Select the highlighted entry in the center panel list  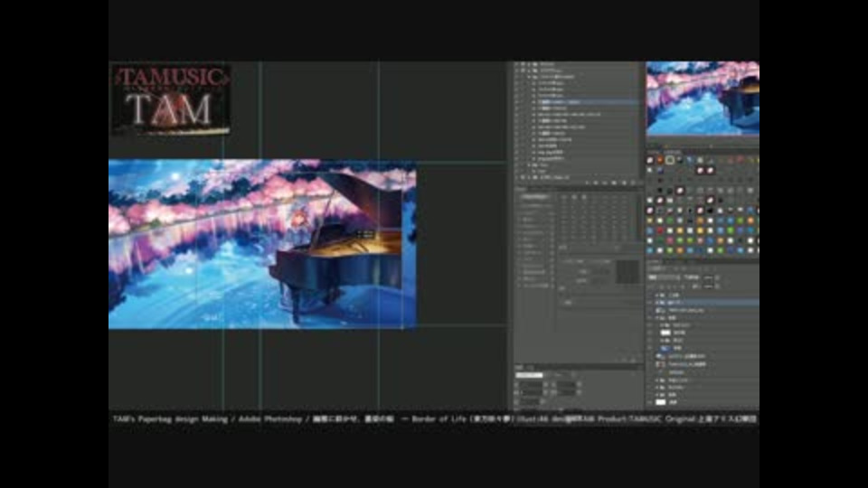(535, 196)
